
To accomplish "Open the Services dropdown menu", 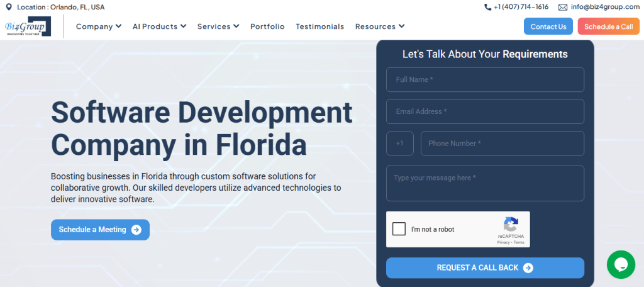I will [x=218, y=26].
